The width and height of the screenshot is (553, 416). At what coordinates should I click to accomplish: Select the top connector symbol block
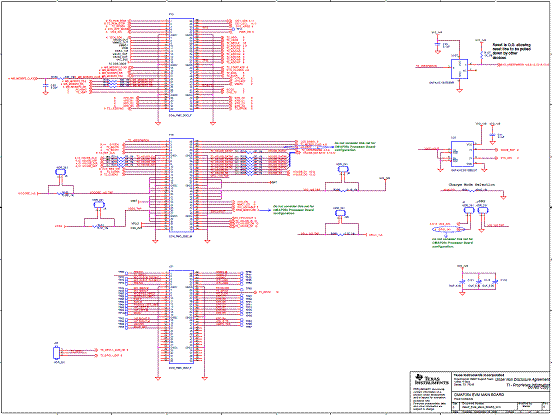tap(182, 65)
